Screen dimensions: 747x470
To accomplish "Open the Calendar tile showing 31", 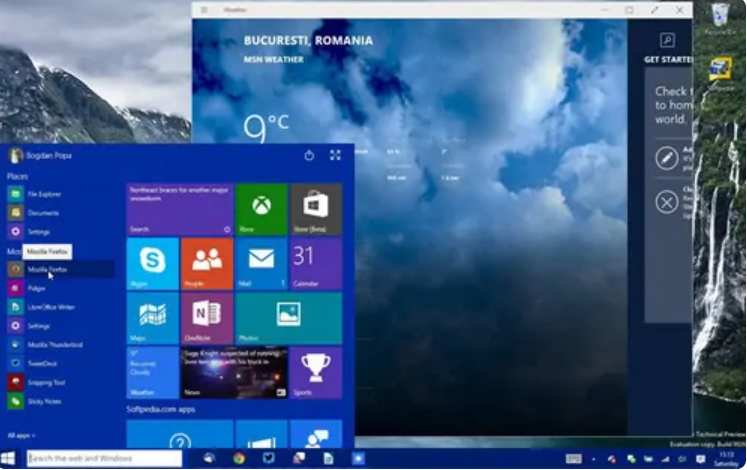I will tap(316, 264).
